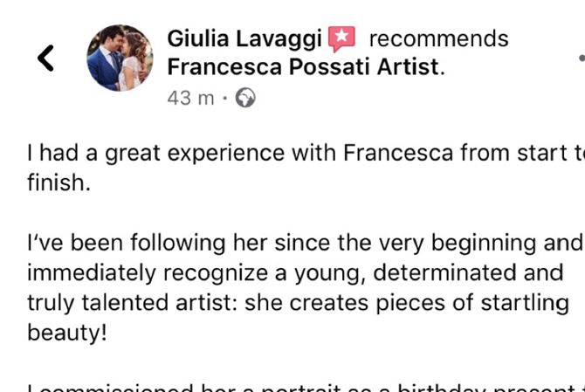
Task: Select the 'I had a great experience' line
Action: tap(306, 154)
